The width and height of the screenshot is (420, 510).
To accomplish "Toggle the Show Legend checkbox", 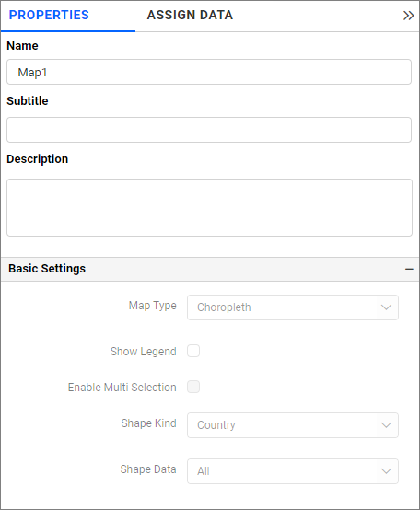I will (x=193, y=351).
